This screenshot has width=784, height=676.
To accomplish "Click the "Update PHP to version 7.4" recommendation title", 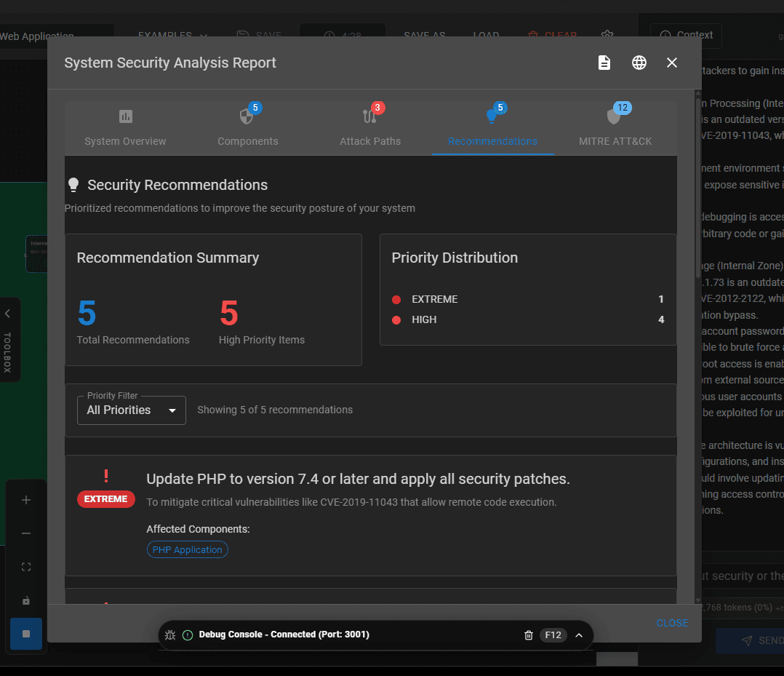I will tap(358, 479).
